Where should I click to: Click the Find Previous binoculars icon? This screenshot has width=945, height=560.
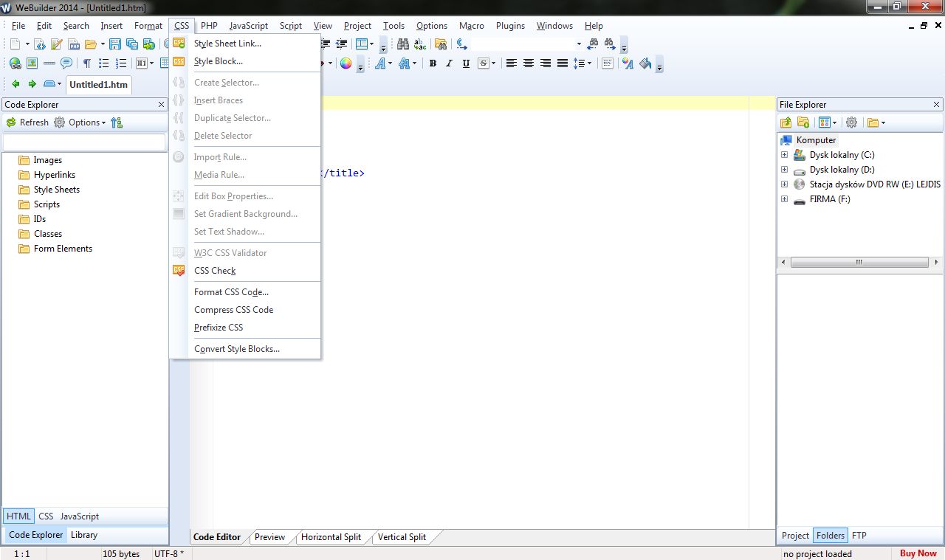pos(593,44)
